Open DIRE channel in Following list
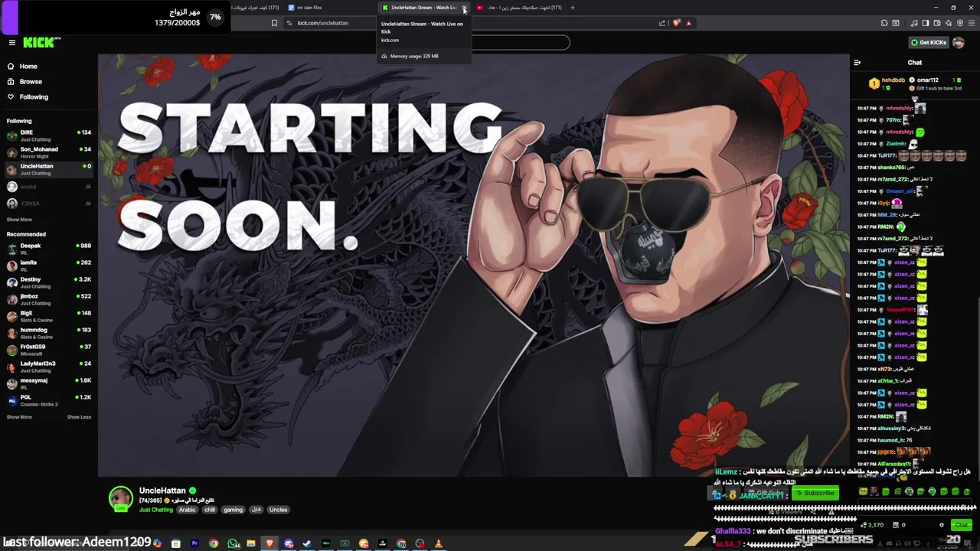This screenshot has width=980, height=551. point(48,135)
